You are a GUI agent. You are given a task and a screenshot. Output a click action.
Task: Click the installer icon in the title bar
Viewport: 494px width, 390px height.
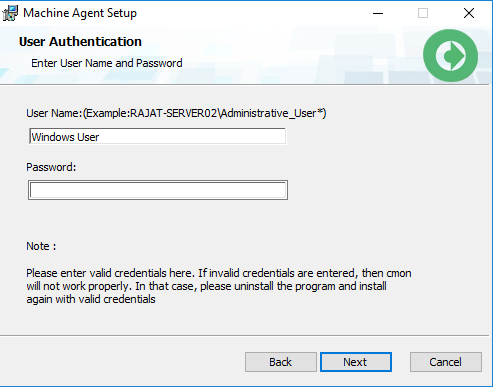10,13
